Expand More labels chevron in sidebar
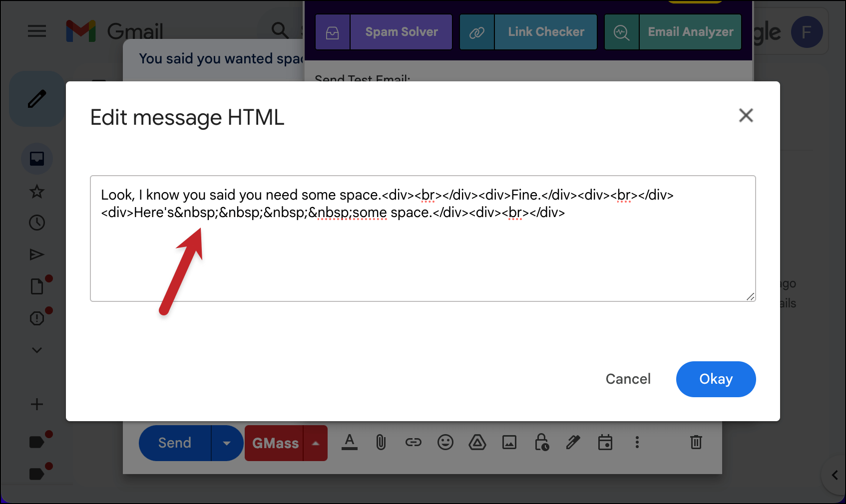 [37, 350]
